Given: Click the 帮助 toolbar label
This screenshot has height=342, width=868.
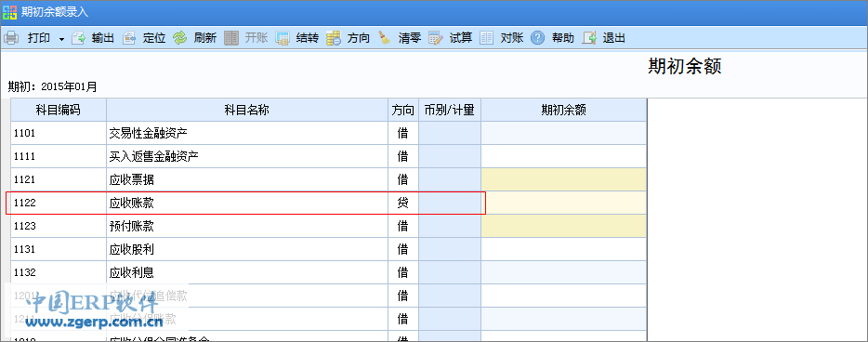Looking at the screenshot, I should (x=563, y=38).
